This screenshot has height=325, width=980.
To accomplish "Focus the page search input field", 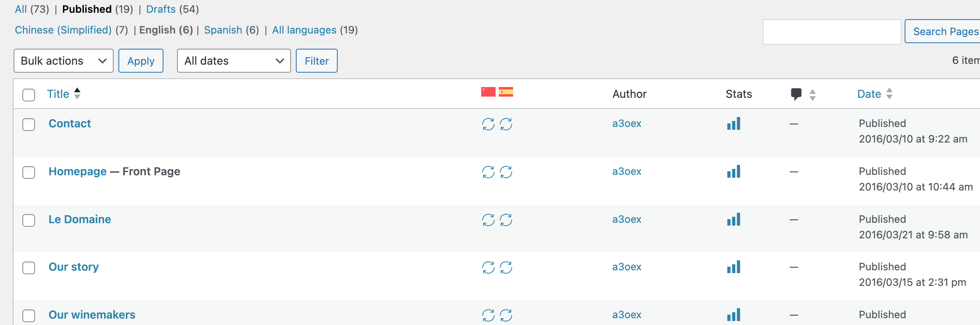I will coord(832,32).
